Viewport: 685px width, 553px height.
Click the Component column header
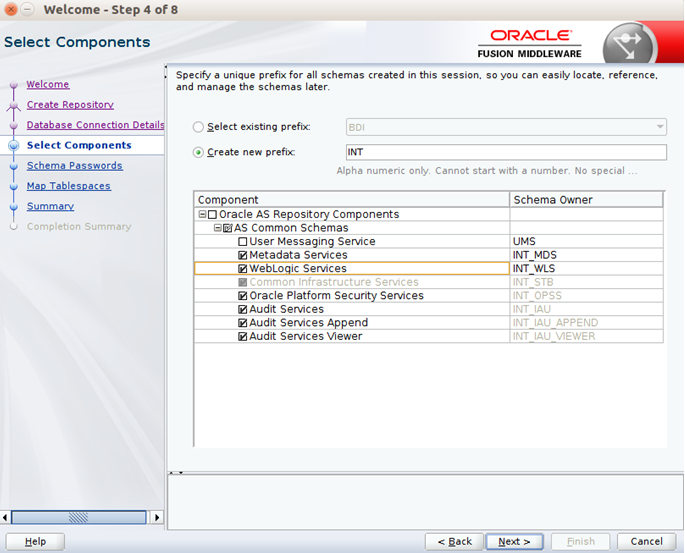(x=352, y=200)
